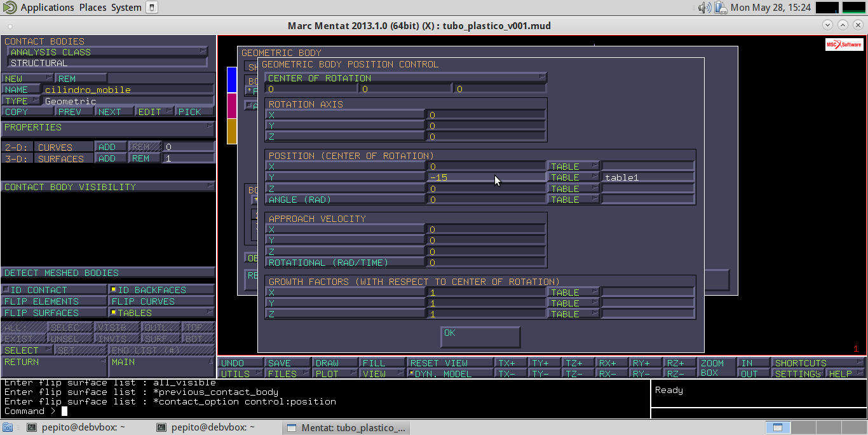Open the ANALYSIS CLASS dropdown
The width and height of the screenshot is (868, 435).
[107, 52]
